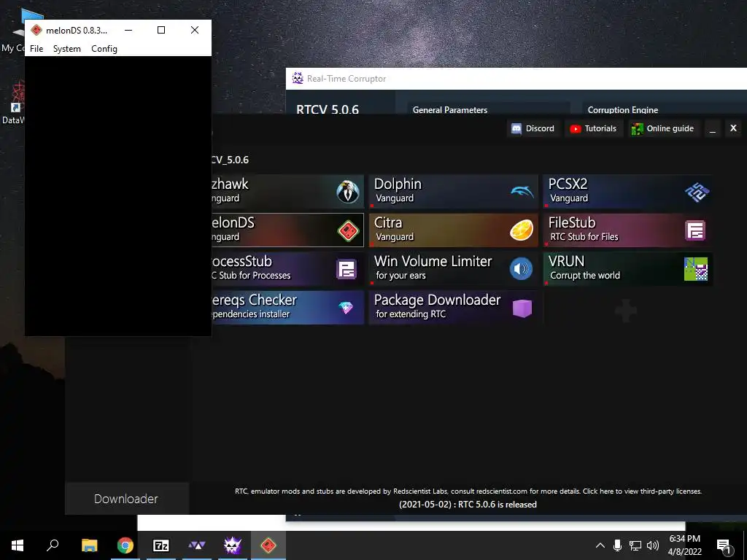This screenshot has width=747, height=560.
Task: Select the DataW desktop shortcut
Action: pyautogui.click(x=13, y=104)
